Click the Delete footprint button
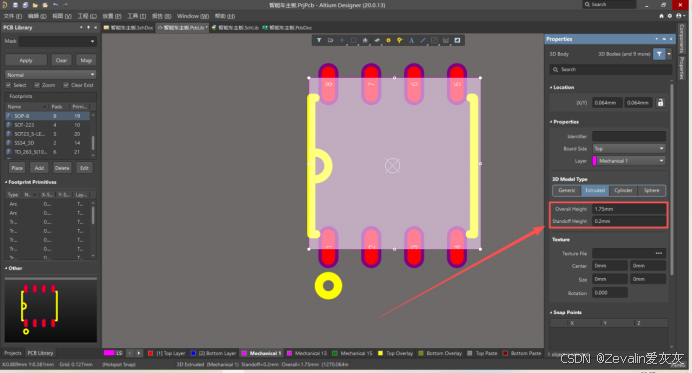This screenshot has width=692, height=373. [62, 168]
